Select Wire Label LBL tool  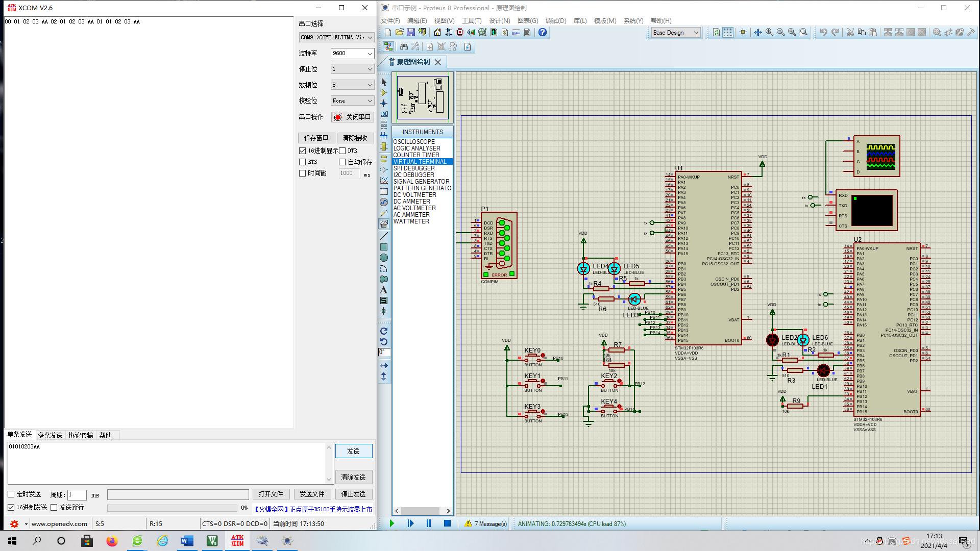[384, 114]
